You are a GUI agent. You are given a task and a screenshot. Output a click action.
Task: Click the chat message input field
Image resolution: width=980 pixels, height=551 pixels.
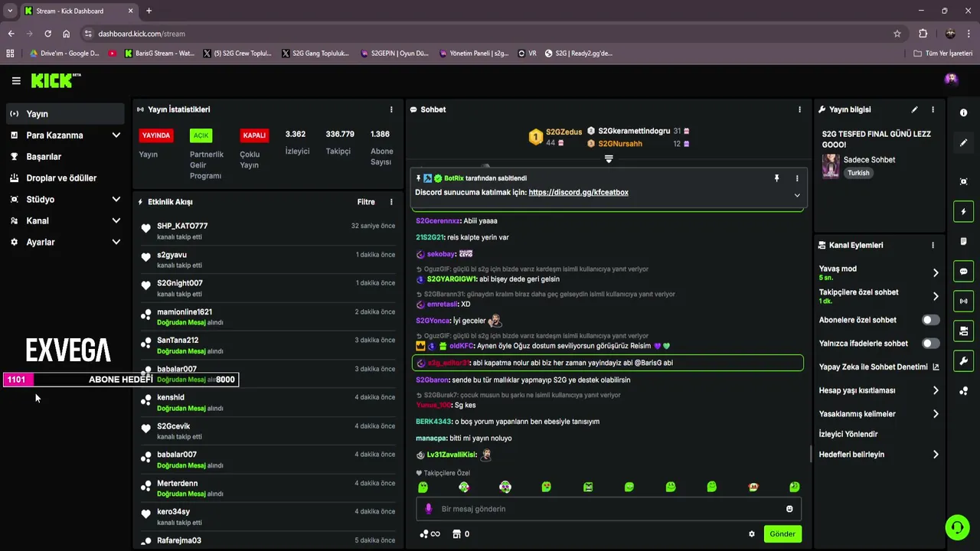(x=609, y=509)
